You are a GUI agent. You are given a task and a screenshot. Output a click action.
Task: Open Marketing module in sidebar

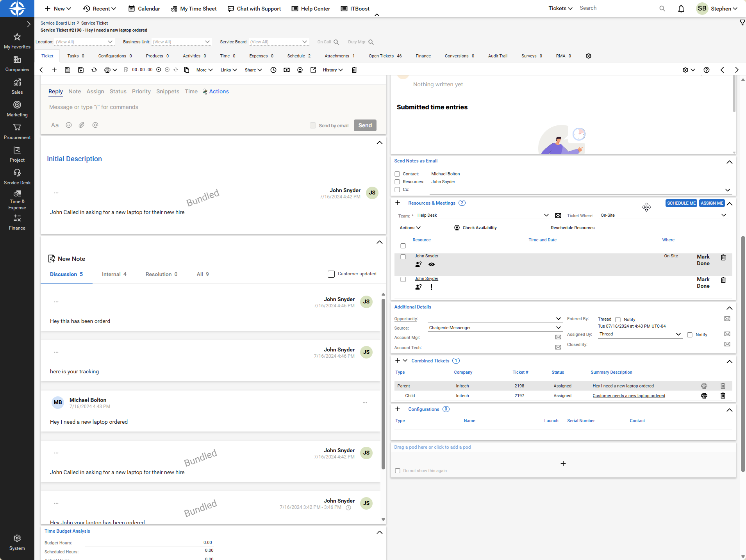click(x=17, y=109)
